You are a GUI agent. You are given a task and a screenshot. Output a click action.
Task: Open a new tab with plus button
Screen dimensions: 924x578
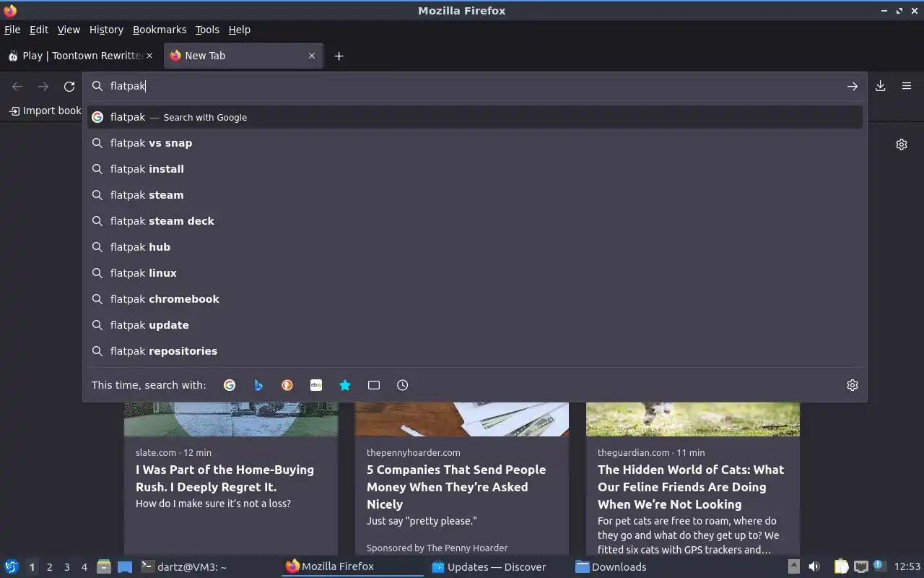[339, 56]
